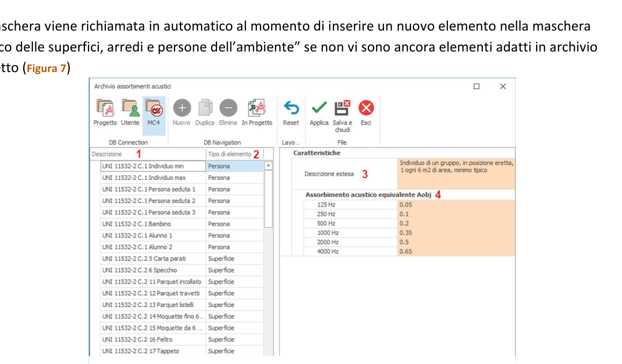Click Assorbimento acustico equivalente Aobj header
The height and width of the screenshot is (364, 622).
point(368,195)
